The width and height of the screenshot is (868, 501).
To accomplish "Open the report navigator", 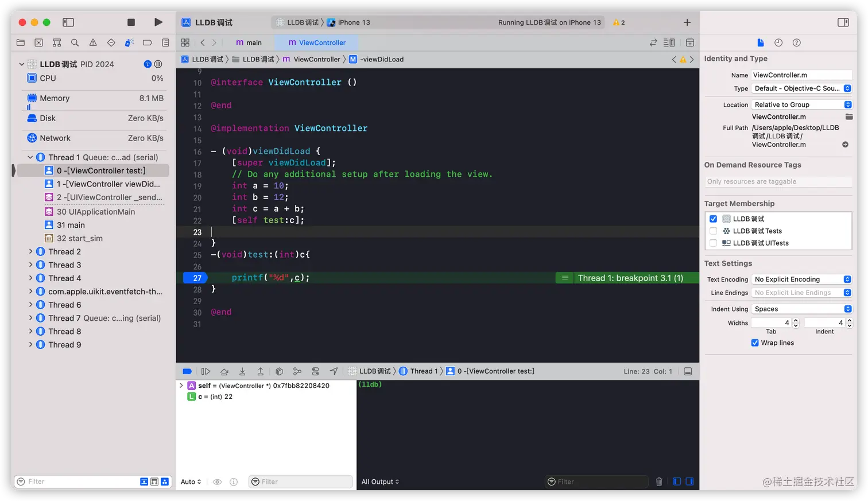I will tap(165, 42).
